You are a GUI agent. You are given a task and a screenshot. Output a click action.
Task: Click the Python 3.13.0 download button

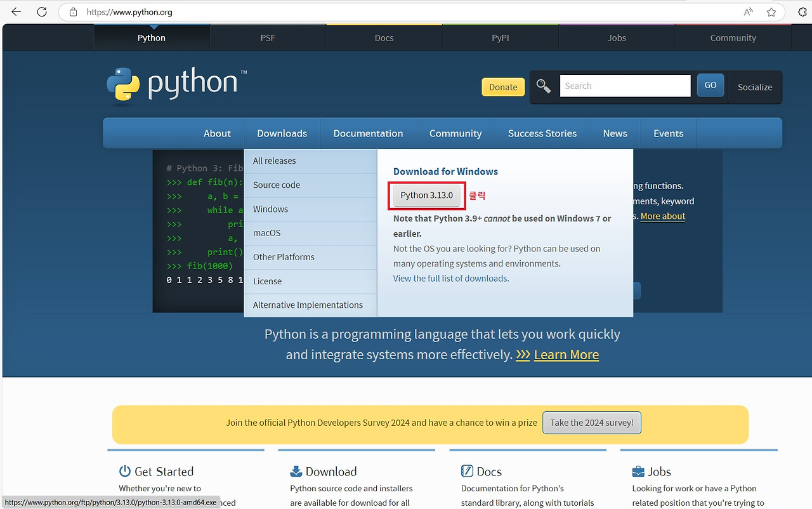click(427, 195)
